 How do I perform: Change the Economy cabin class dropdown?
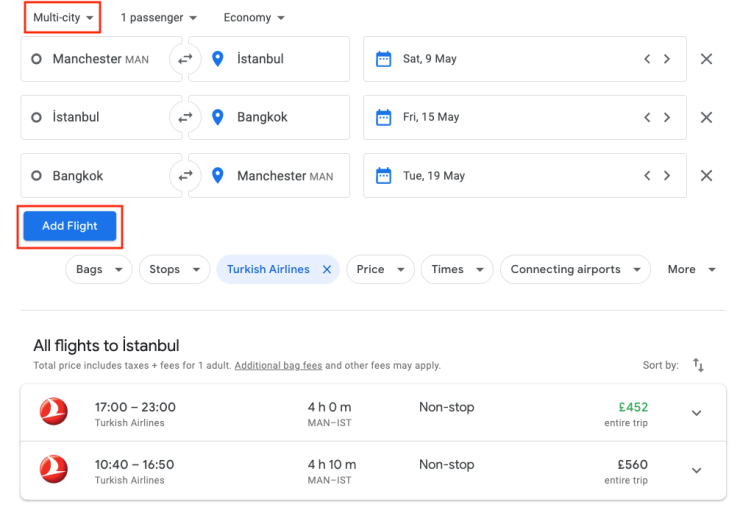tap(254, 18)
